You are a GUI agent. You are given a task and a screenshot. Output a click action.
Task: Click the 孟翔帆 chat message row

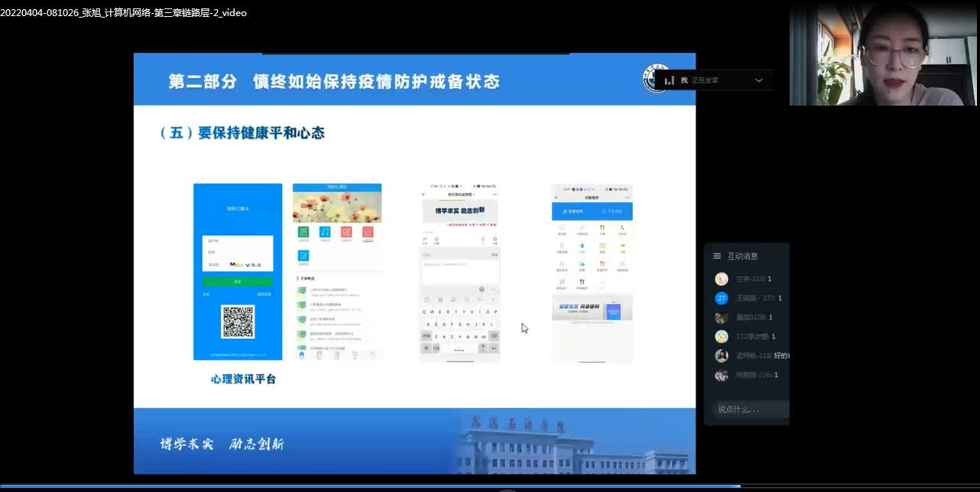(x=753, y=356)
